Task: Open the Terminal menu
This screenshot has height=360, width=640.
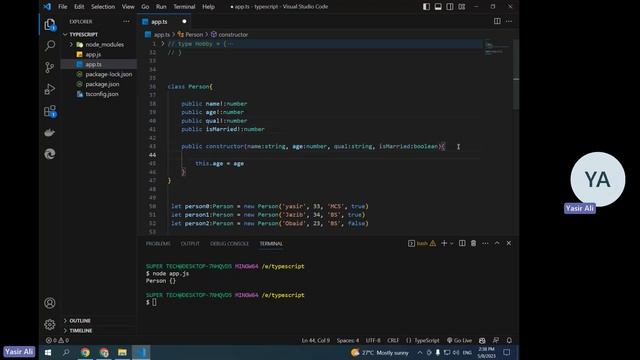Action: pyautogui.click(x=184, y=7)
